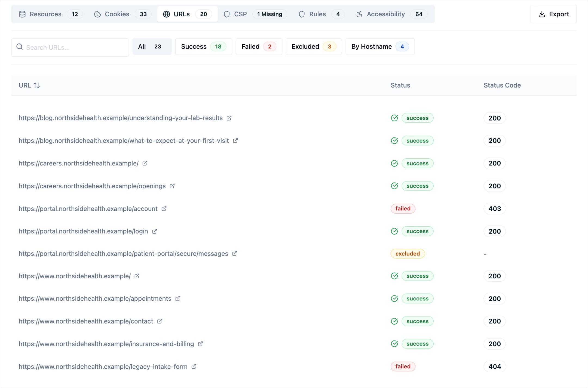Click the 404 status code value
This screenshot has width=588, height=388.
click(x=495, y=367)
